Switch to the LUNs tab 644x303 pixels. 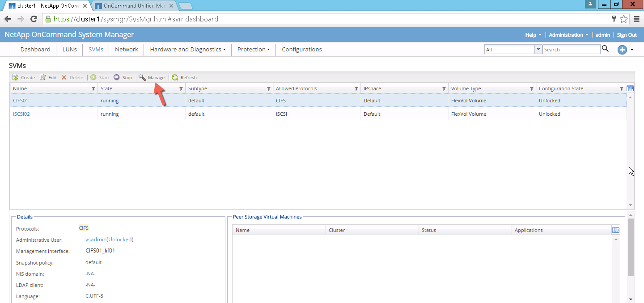[69, 50]
